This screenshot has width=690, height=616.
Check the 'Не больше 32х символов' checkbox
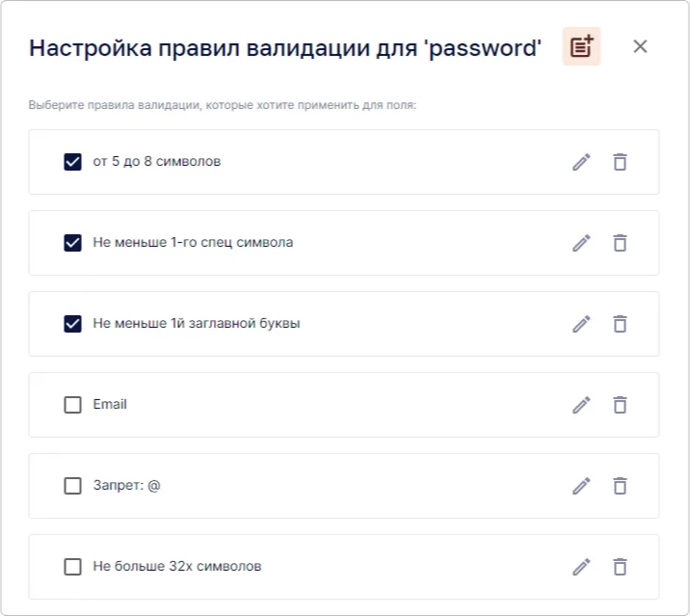72,567
